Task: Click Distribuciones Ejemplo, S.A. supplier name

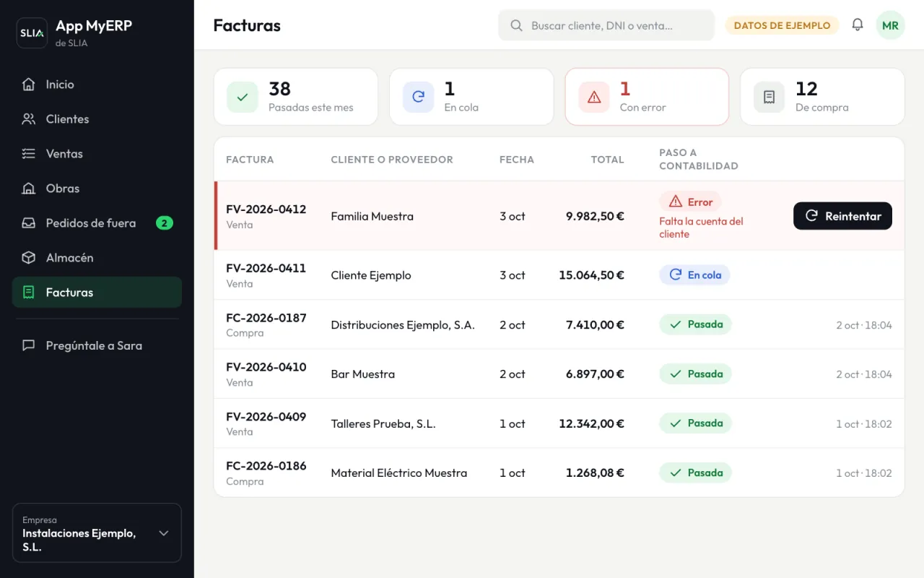Action: click(x=403, y=325)
